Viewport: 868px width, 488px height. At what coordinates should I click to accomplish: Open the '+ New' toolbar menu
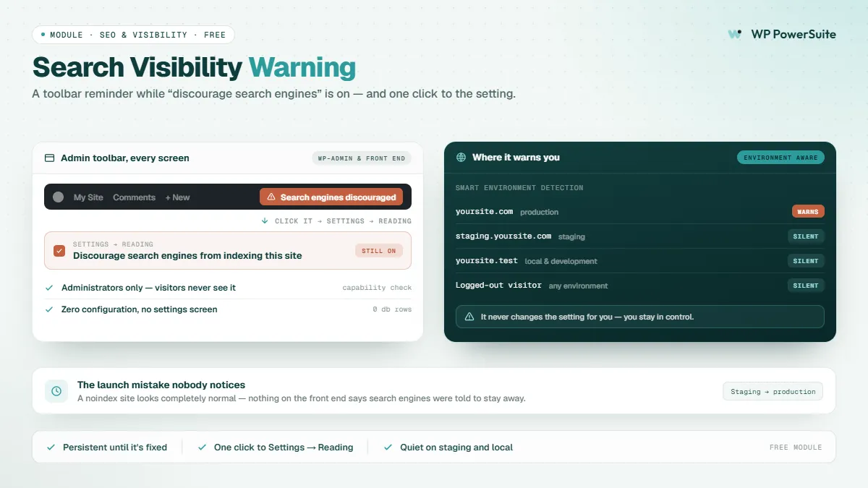point(177,197)
